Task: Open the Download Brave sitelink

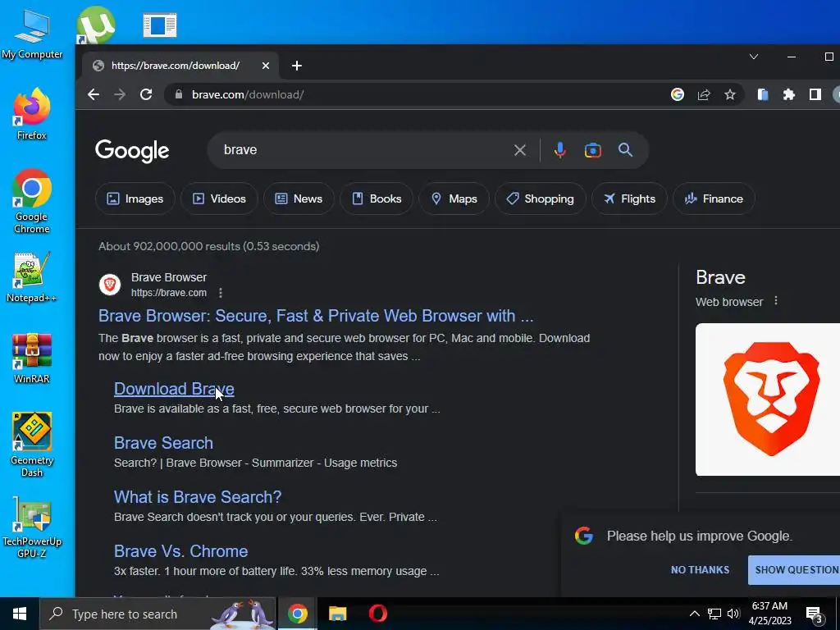Action: [174, 389]
